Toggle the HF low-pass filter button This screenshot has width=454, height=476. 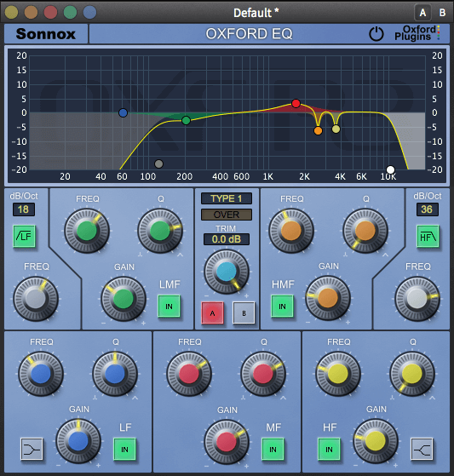coord(428,236)
